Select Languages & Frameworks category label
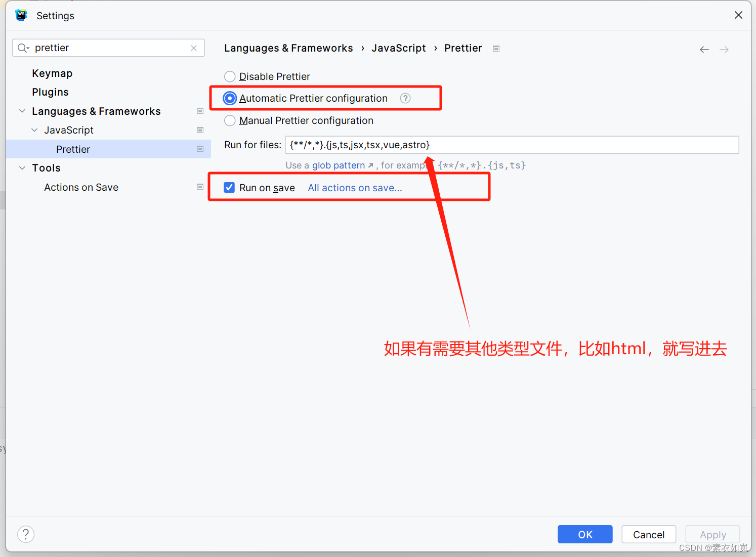The height and width of the screenshot is (557, 756). (96, 111)
